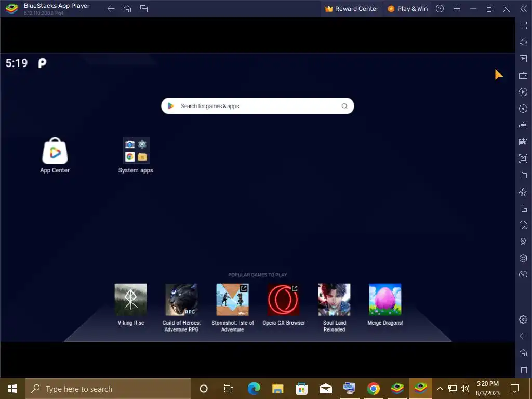The height and width of the screenshot is (399, 532).
Task: Take a screenshot with sidebar icon
Action: [x=523, y=158]
